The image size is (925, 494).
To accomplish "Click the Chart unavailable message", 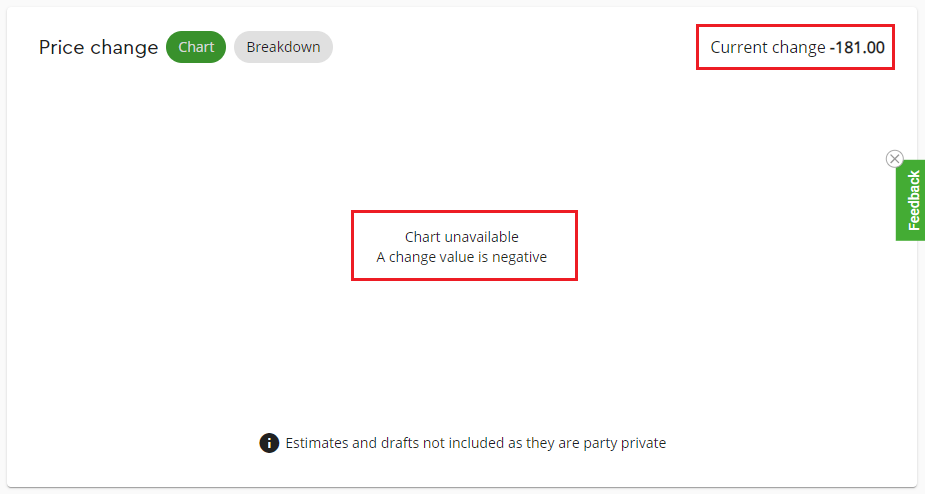I will tap(462, 237).
